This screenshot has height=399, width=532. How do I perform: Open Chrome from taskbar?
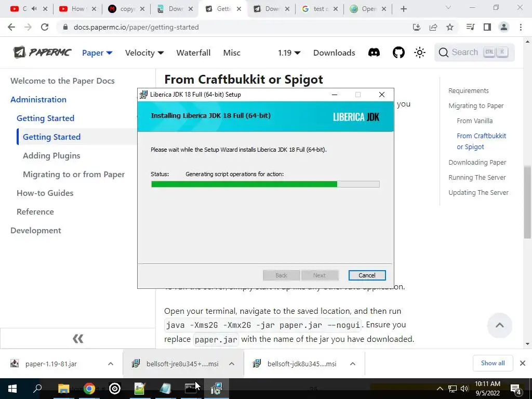pyautogui.click(x=89, y=389)
